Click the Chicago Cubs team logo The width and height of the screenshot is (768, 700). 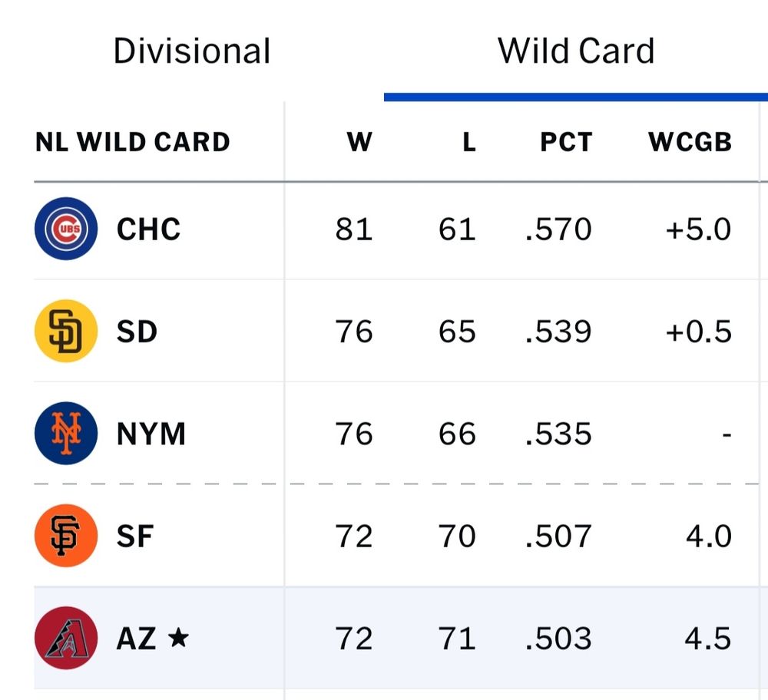point(66,229)
